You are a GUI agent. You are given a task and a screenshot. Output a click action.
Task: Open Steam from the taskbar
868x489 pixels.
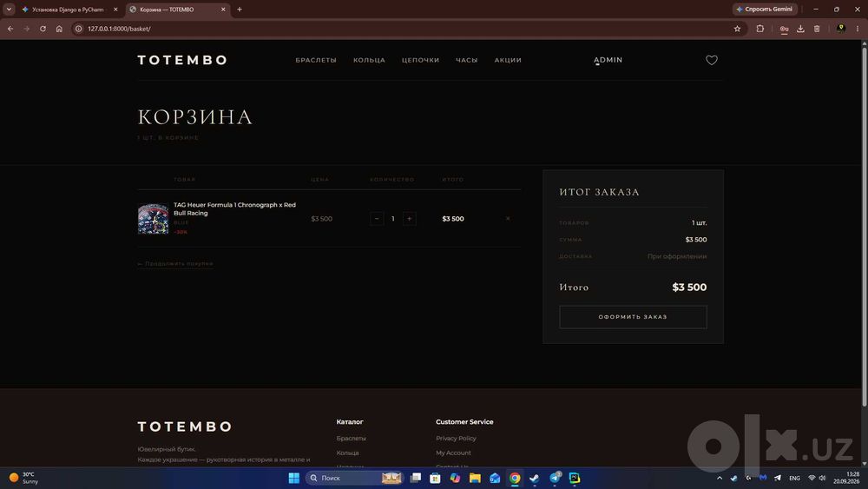point(534,478)
